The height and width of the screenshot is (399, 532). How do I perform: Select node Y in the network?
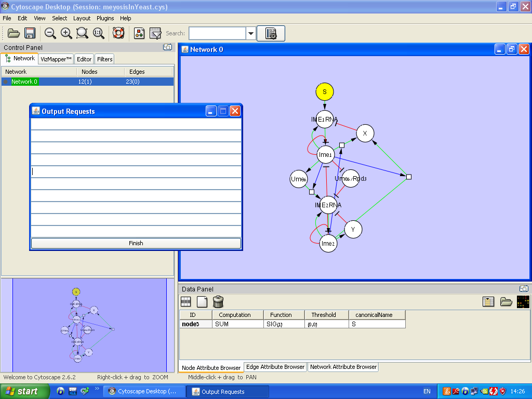click(353, 229)
